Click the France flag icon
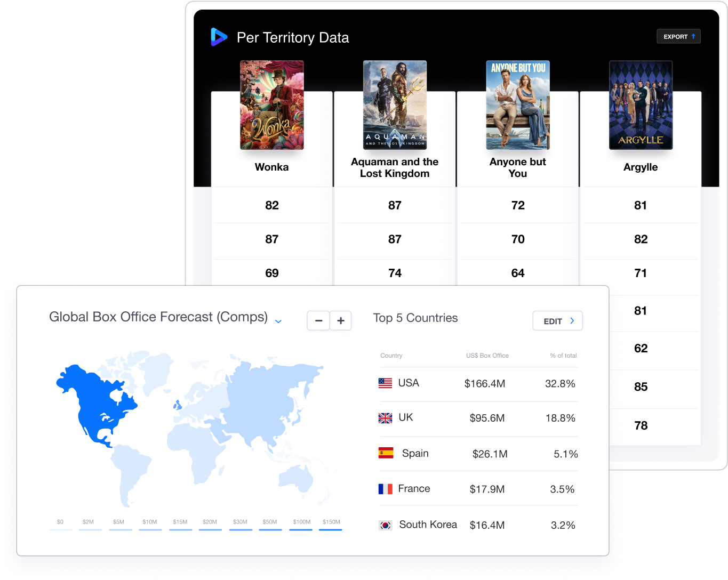Image resolution: width=728 pixels, height=580 pixels. point(385,489)
